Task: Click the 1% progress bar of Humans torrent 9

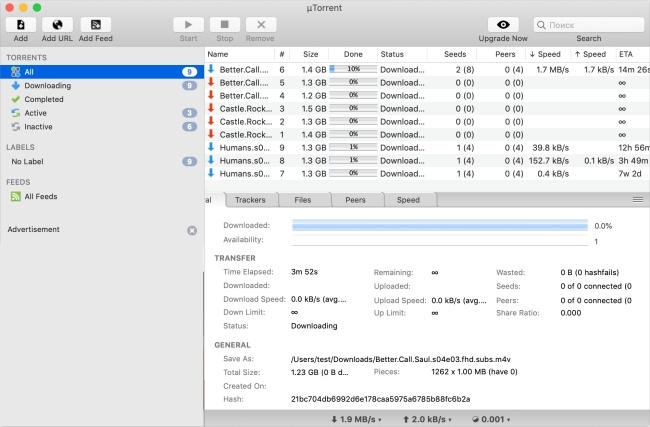Action: coord(353,147)
